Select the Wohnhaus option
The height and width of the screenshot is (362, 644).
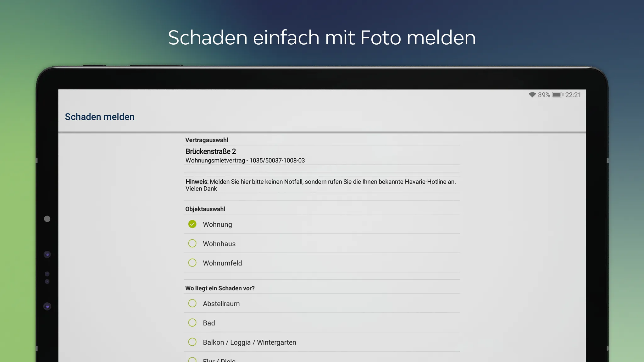tap(192, 244)
